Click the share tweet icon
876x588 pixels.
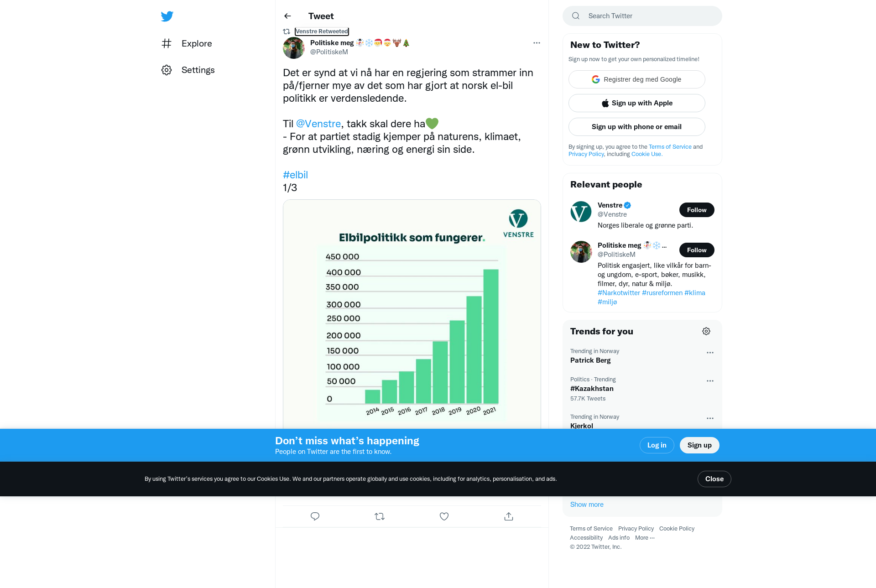click(x=509, y=516)
